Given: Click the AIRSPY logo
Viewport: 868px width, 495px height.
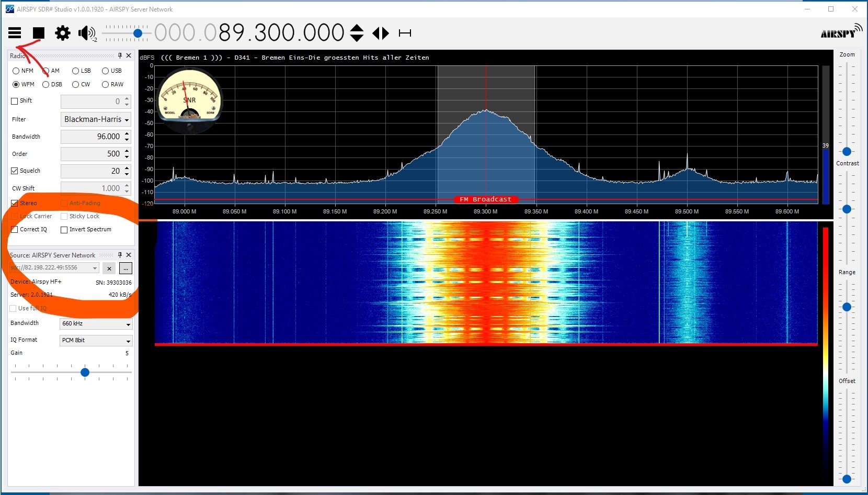Looking at the screenshot, I should click(841, 31).
